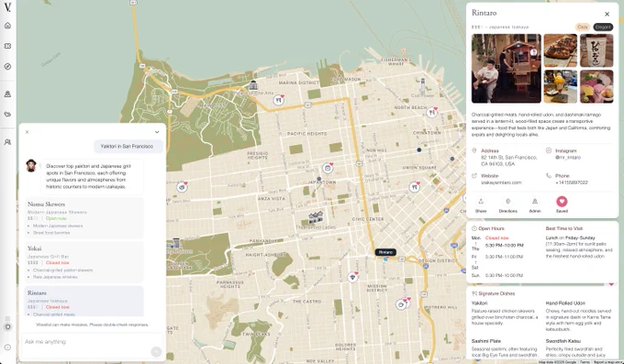Click the restaurant marker near North Beach
Screen dimensions: 624x364
tap(432, 113)
